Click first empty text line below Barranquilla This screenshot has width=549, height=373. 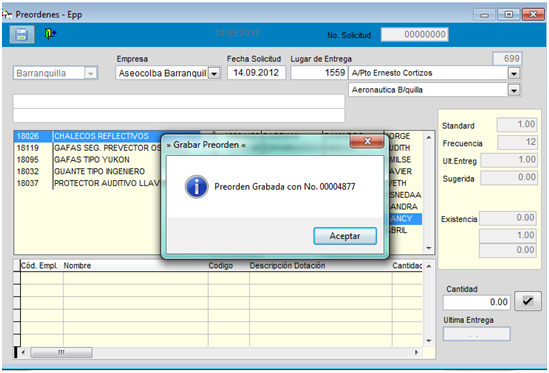[179, 102]
